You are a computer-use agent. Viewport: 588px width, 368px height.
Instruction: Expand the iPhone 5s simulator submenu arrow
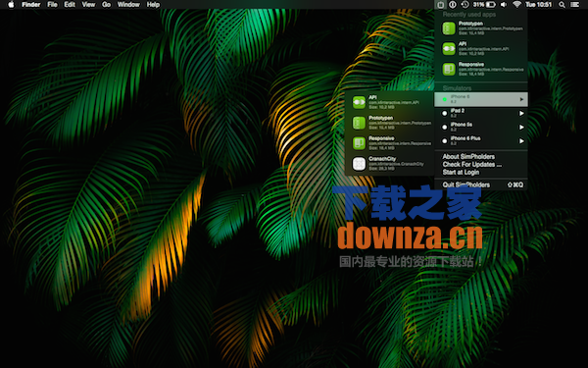click(x=521, y=128)
